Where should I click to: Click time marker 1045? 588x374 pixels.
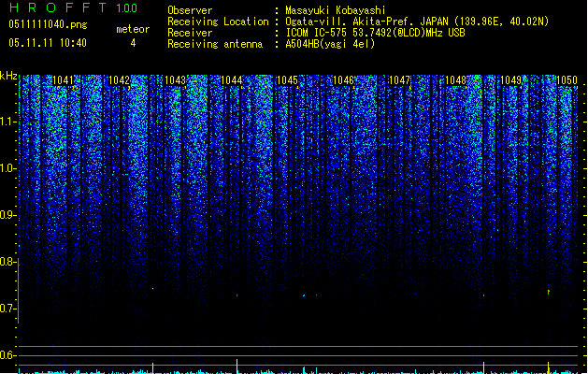coord(287,80)
